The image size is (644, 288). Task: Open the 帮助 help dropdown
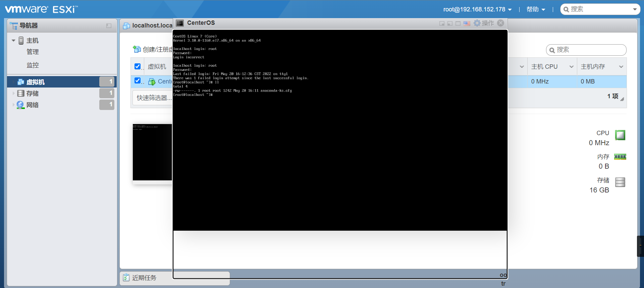[536, 9]
